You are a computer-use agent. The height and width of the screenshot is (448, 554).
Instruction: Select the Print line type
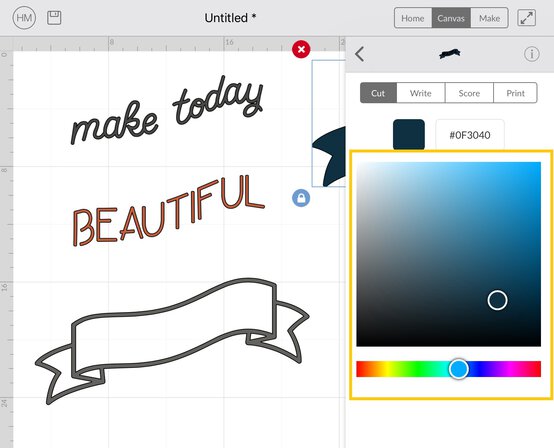tap(515, 93)
